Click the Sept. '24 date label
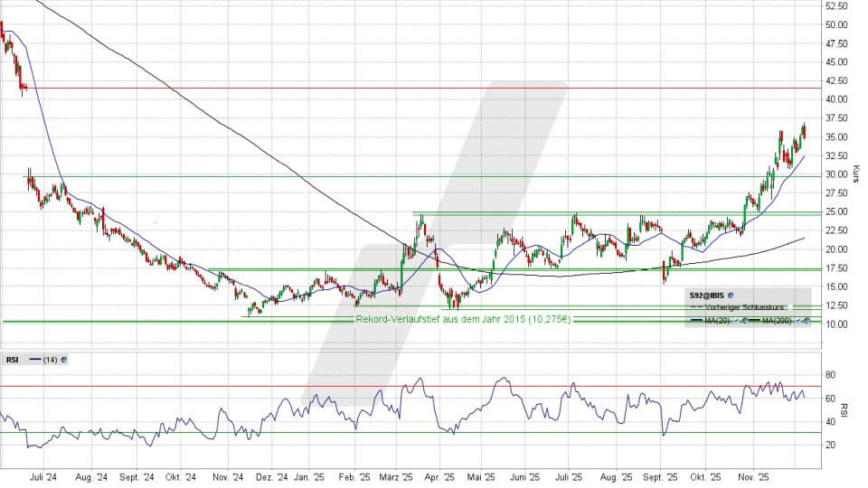The image size is (868, 488). [137, 477]
